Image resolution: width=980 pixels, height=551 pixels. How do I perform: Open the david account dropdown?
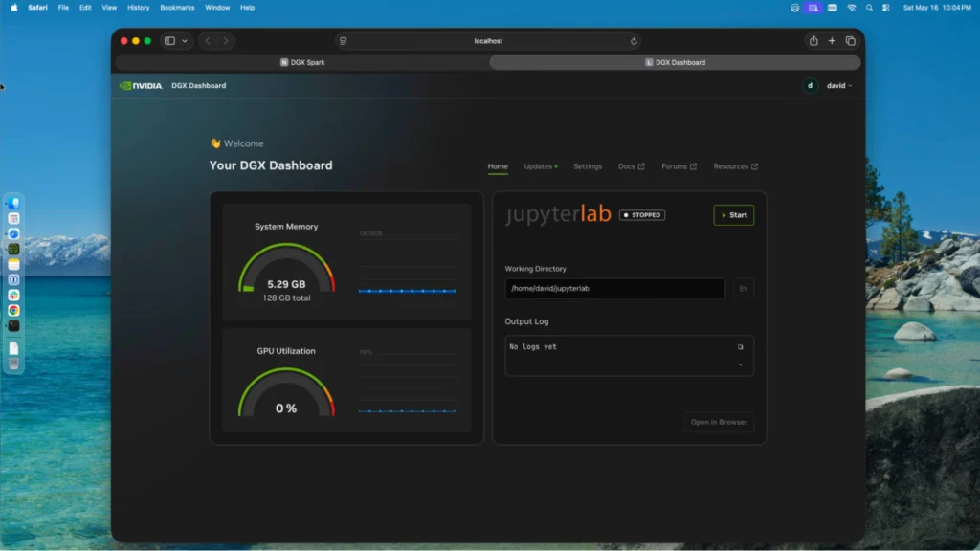point(838,85)
